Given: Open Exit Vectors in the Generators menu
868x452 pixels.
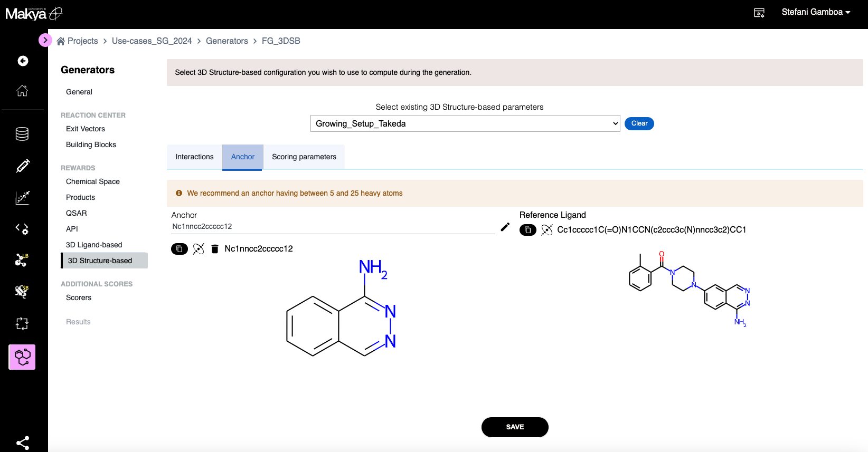Looking at the screenshot, I should tap(86, 129).
